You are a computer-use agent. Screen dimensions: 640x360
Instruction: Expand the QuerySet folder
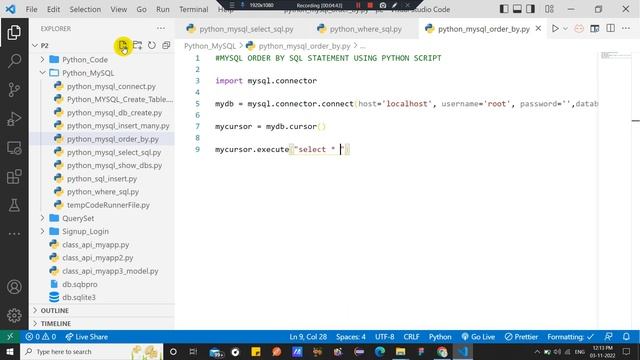coord(42,218)
